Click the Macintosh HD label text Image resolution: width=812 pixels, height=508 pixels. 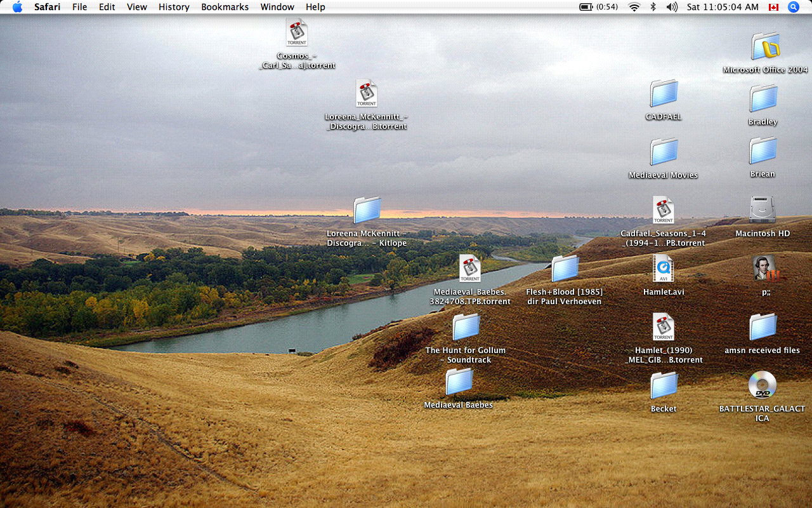763,234
